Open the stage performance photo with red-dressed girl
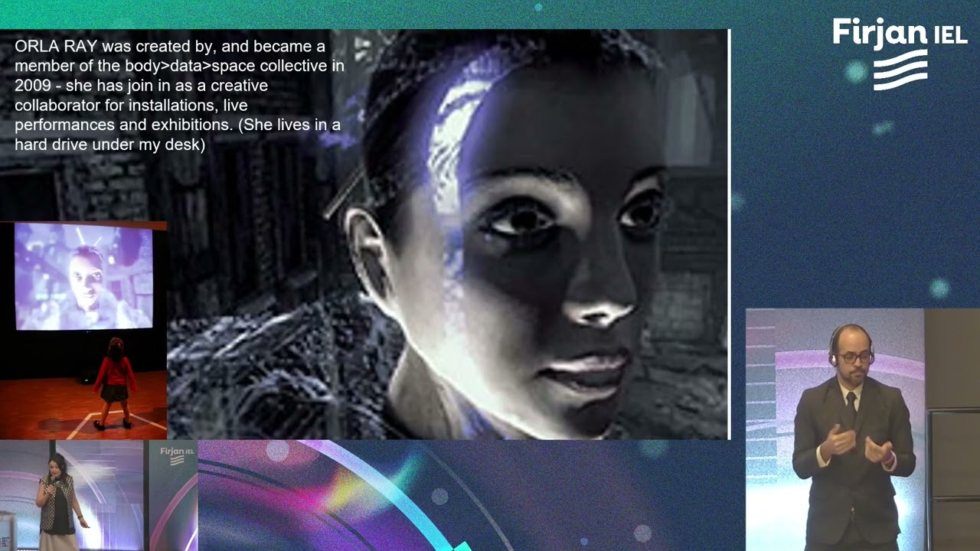This screenshot has height=551, width=980. pyautogui.click(x=83, y=331)
